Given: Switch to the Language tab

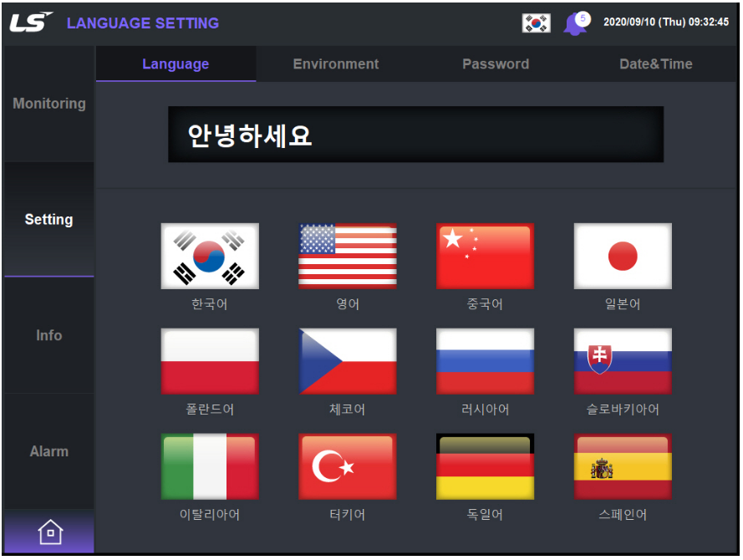Looking at the screenshot, I should point(176,64).
